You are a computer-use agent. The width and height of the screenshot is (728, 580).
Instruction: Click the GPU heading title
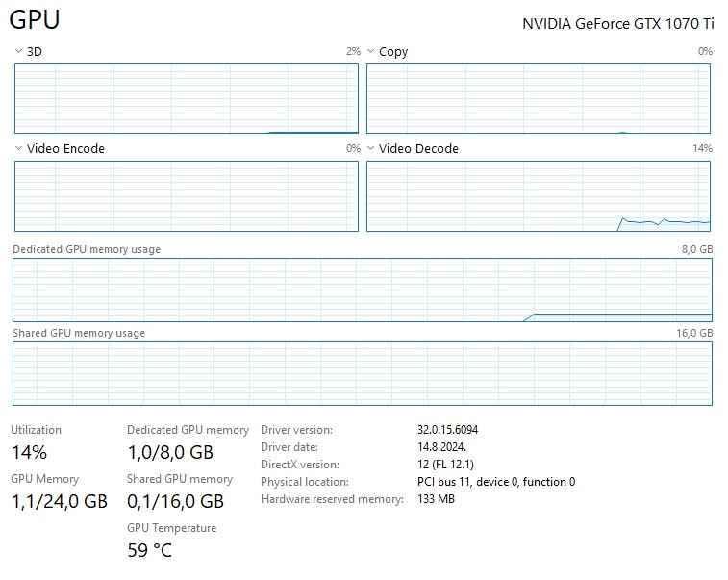35,20
